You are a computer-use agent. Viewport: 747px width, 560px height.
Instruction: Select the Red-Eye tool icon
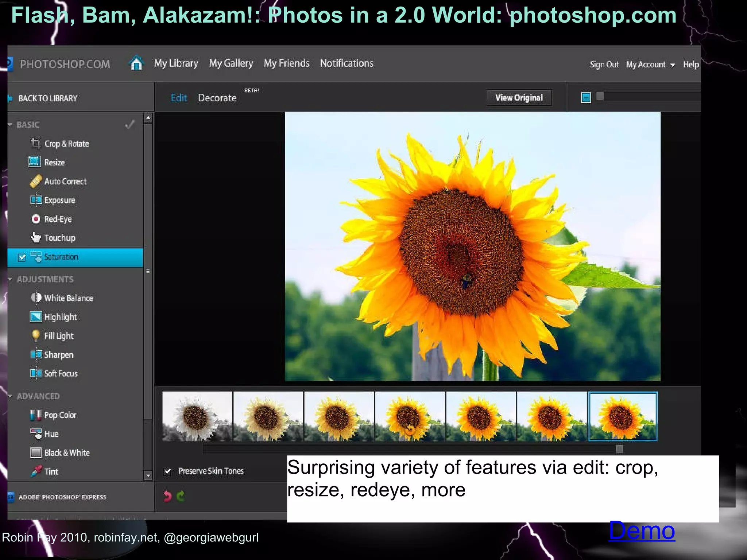36,219
